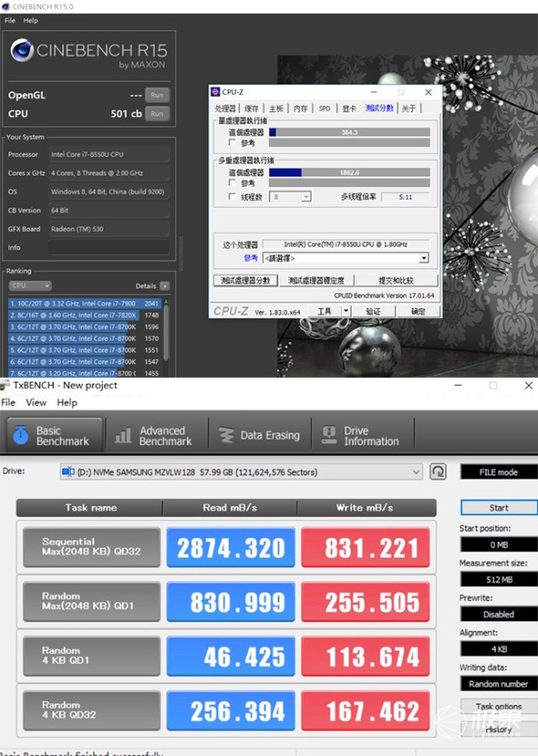Select ranking row Intel Core i7-7900 2041
The height and width of the screenshot is (756, 538).
(x=84, y=303)
